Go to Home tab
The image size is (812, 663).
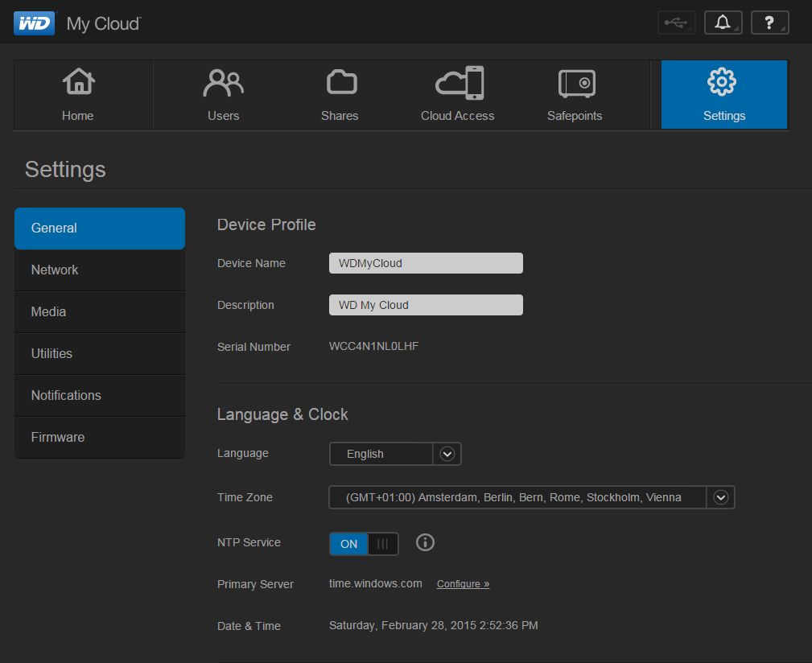click(x=78, y=95)
